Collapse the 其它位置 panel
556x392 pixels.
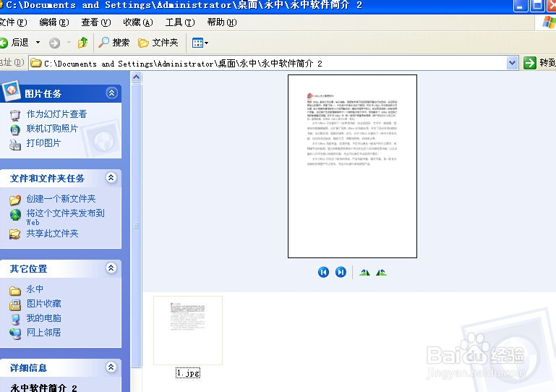[111, 268]
